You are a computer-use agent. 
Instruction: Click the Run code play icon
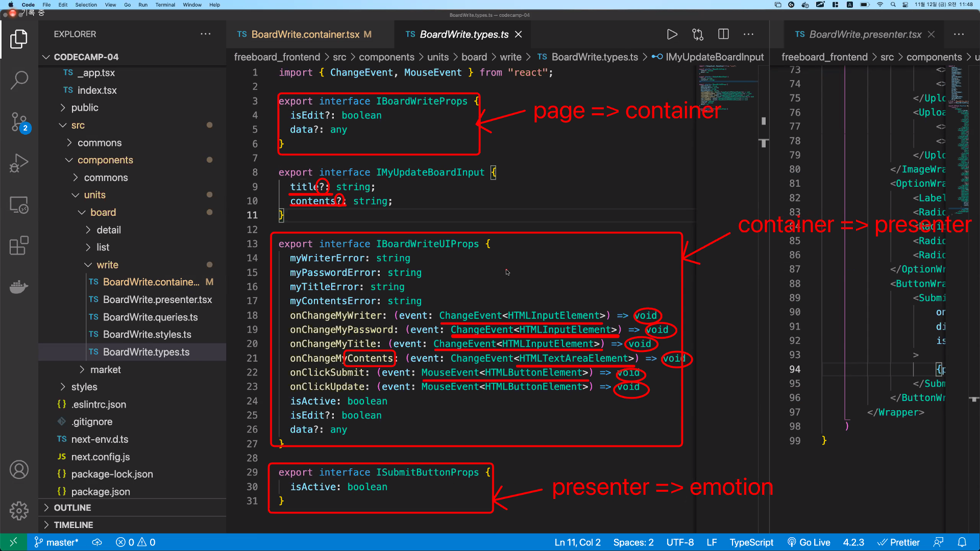point(672,34)
